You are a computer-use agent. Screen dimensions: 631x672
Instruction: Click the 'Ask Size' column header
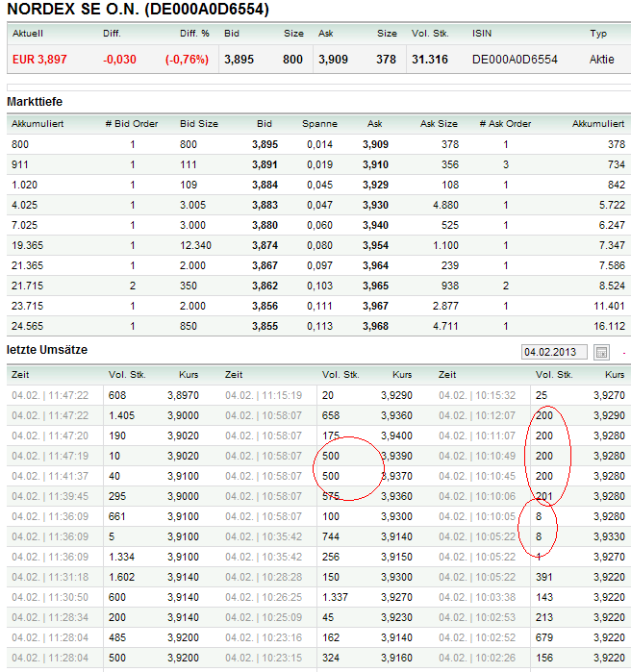click(x=439, y=124)
